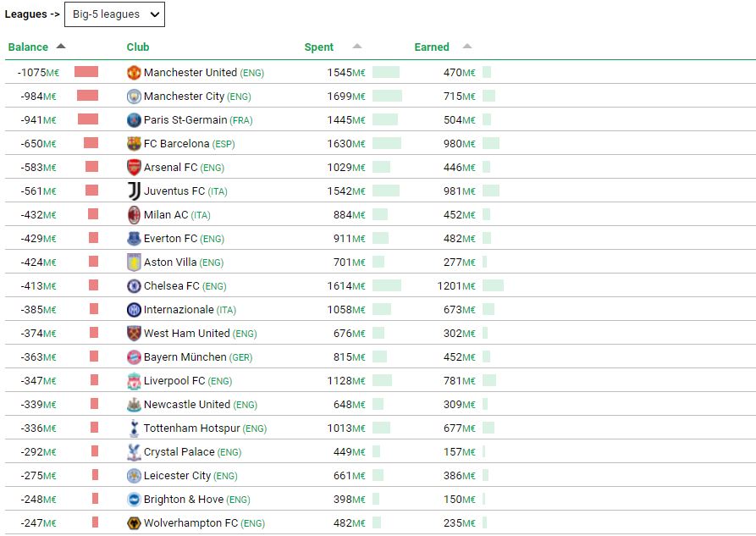Sort by the Balance column arrow
The width and height of the screenshot is (756, 536).
click(60, 47)
